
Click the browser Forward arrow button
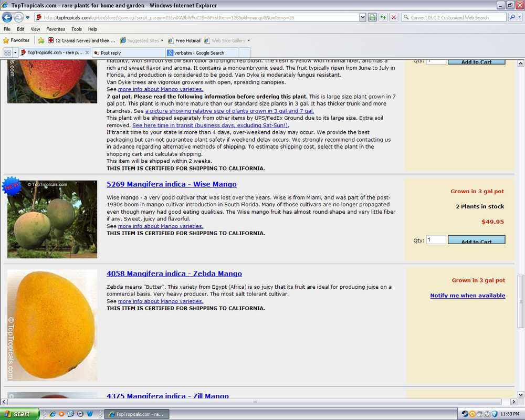18,17
